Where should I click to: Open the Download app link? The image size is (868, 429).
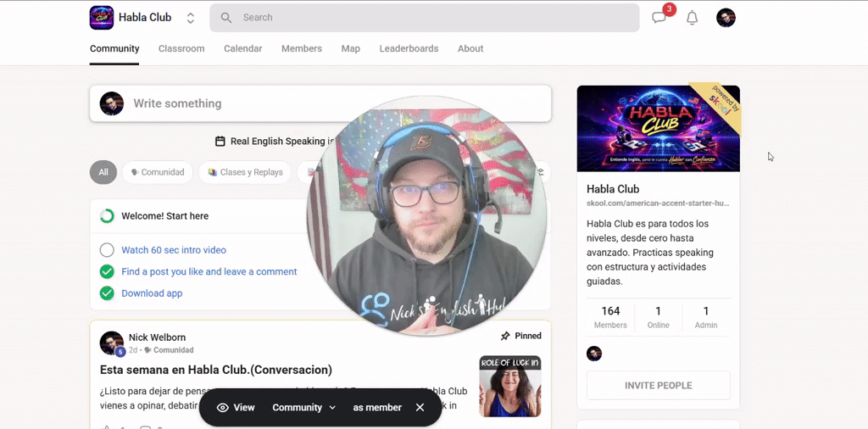click(152, 293)
